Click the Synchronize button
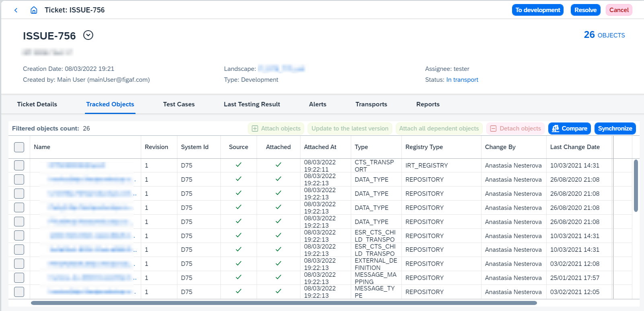The width and height of the screenshot is (644, 311). (615, 129)
